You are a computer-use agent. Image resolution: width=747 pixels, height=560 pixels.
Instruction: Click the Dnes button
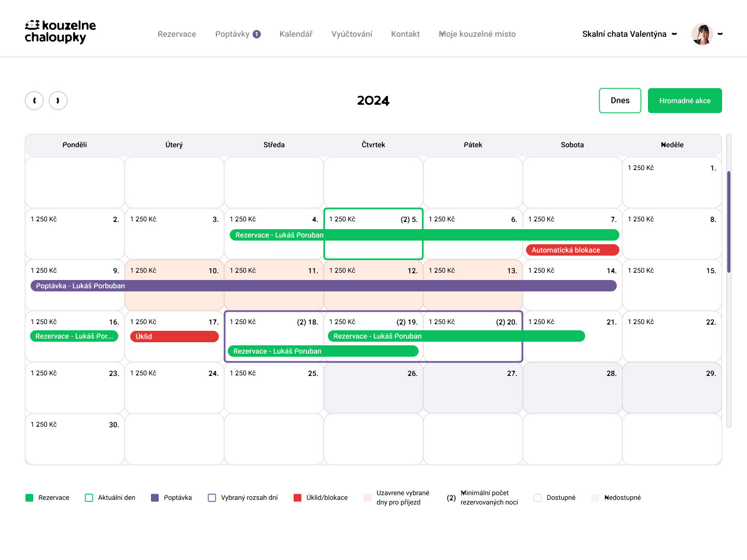[x=620, y=101]
